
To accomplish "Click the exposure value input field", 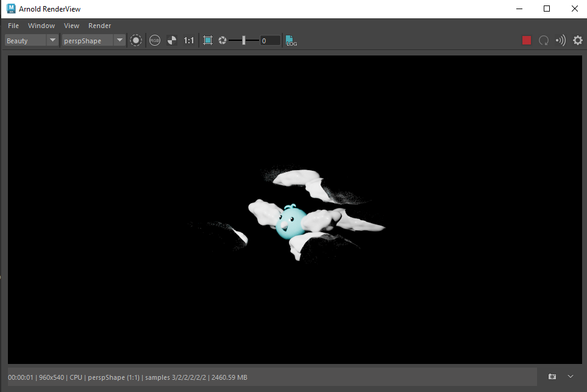I will click(270, 40).
